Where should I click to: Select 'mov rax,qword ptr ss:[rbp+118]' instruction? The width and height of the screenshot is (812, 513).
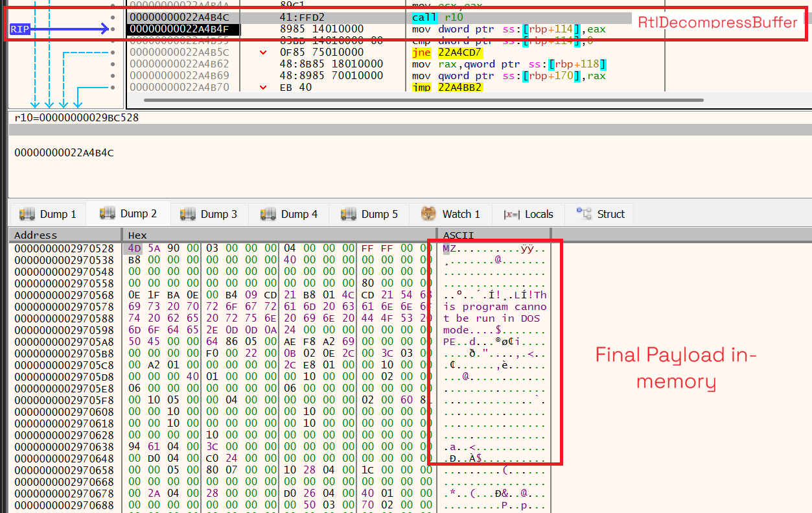(509, 64)
